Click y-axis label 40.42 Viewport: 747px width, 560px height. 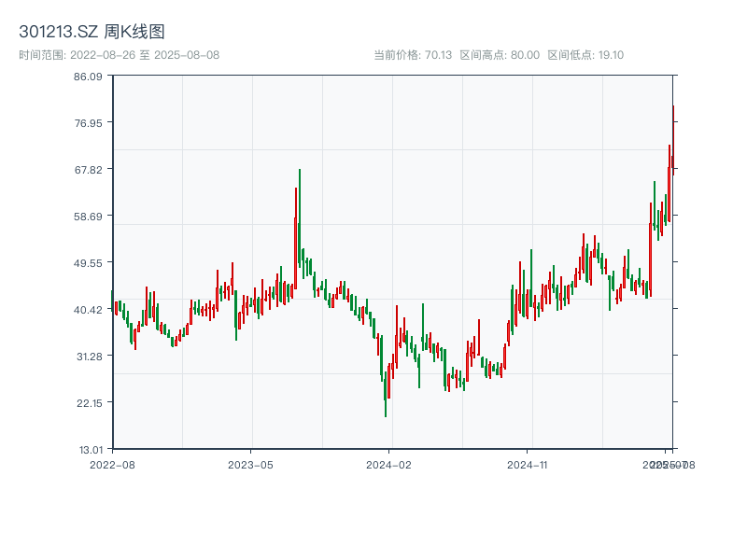(88, 310)
